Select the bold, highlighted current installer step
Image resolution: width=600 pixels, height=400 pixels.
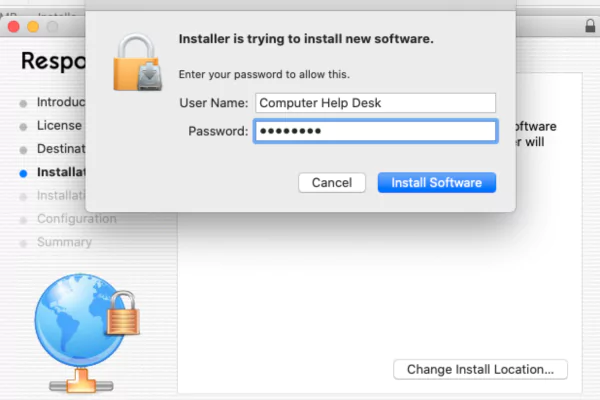[x=60, y=172]
